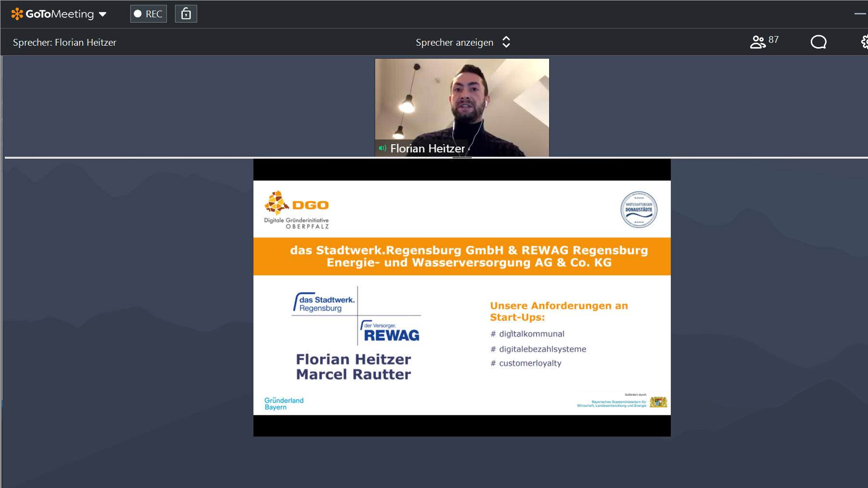Image resolution: width=868 pixels, height=488 pixels.
Task: Click the up-down chevrons beside Sprecher anzeigen
Action: click(506, 42)
